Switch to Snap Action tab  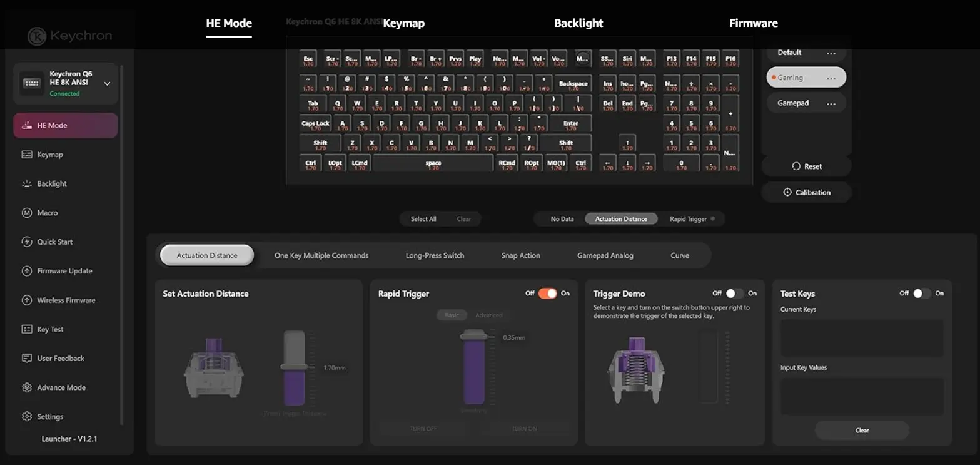tap(520, 255)
